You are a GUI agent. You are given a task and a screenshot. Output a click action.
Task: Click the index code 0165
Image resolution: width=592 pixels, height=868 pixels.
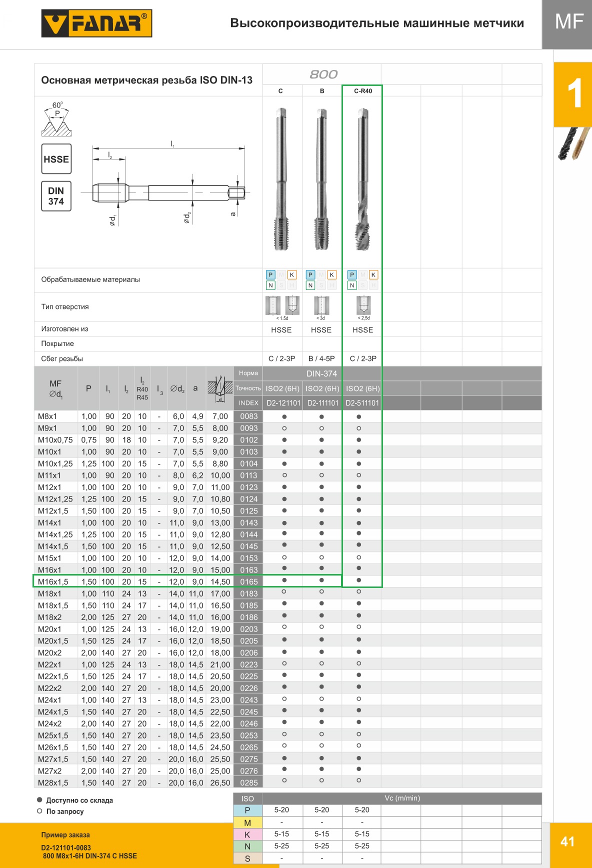248,581
